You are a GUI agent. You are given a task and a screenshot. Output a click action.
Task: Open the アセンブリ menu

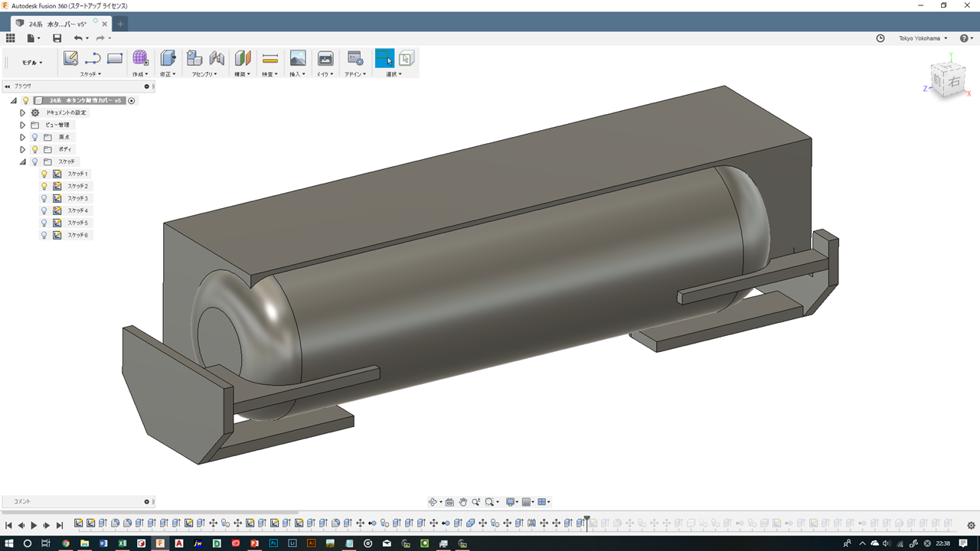(x=204, y=74)
